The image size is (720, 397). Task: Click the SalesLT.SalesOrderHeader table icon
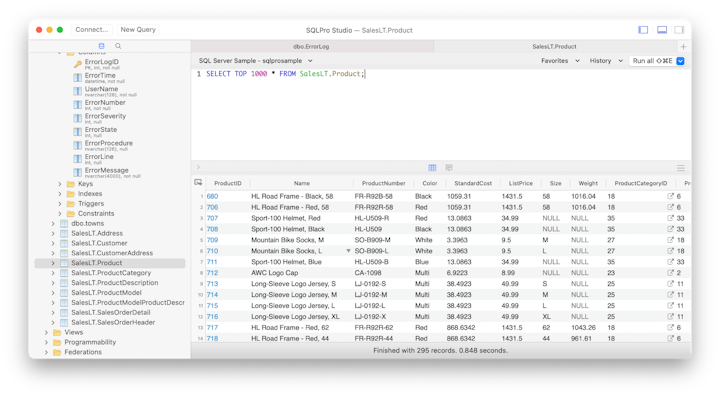coord(64,323)
